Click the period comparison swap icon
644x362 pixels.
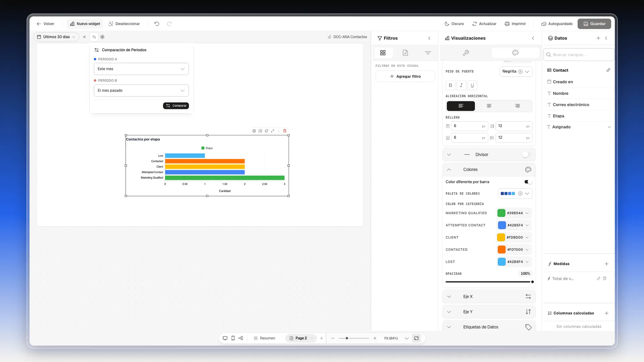pyautogui.click(x=94, y=37)
